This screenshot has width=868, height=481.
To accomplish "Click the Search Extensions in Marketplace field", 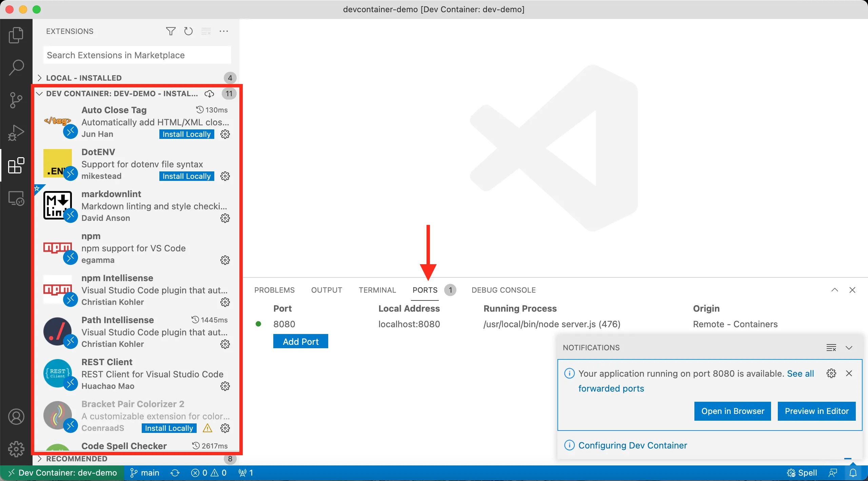I will click(137, 55).
